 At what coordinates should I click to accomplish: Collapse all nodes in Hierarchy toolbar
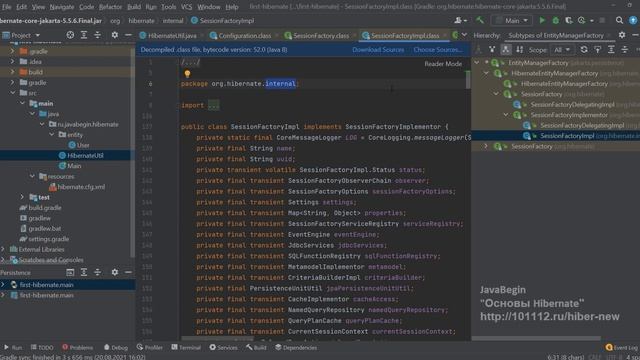[x=624, y=49]
